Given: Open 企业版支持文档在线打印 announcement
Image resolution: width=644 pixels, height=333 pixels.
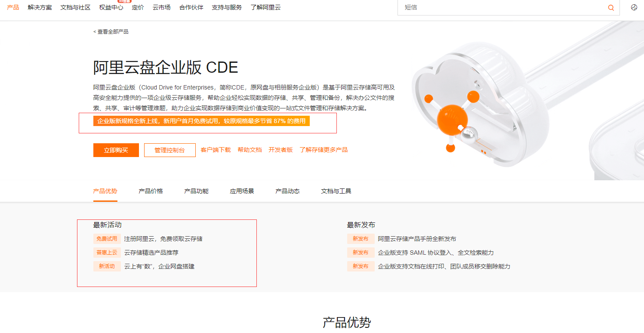Looking at the screenshot, I should [444, 266].
